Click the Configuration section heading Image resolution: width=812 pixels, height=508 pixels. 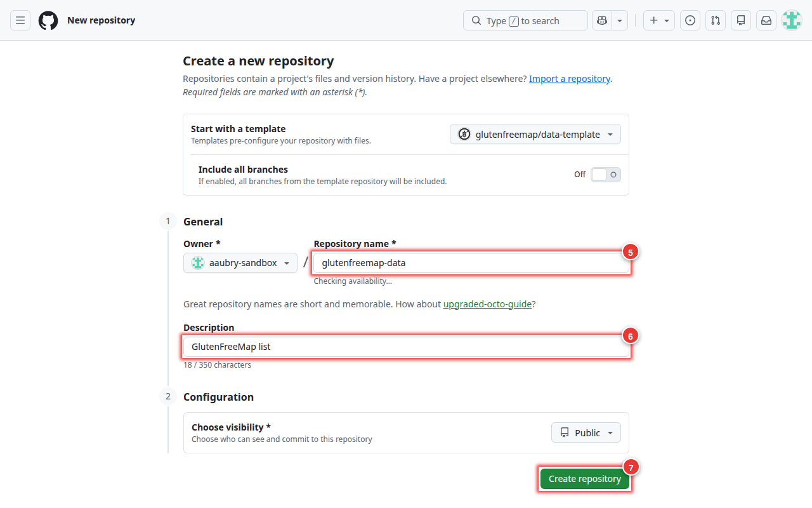218,397
